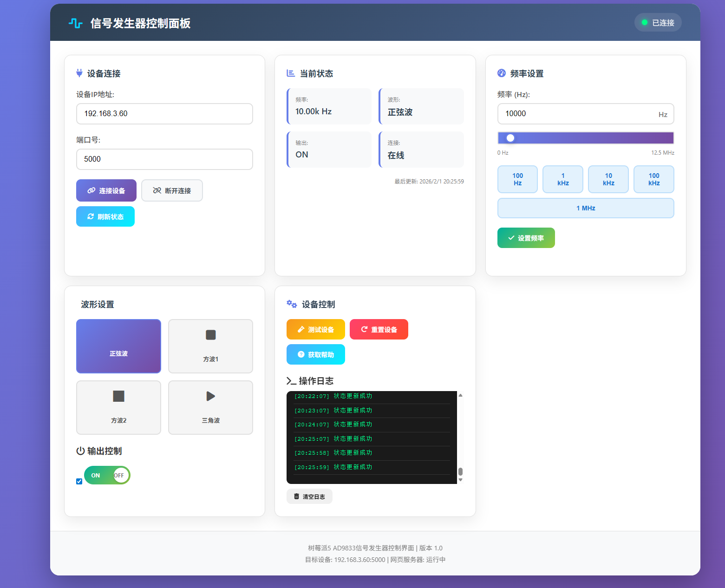Click the triangle play icon for 三角波
The image size is (725, 588).
(210, 396)
